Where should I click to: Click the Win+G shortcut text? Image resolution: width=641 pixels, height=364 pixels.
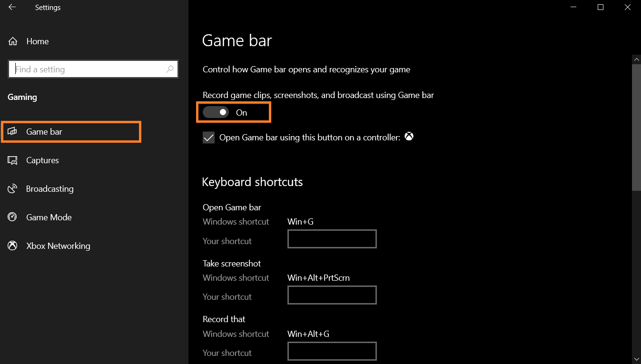(300, 221)
